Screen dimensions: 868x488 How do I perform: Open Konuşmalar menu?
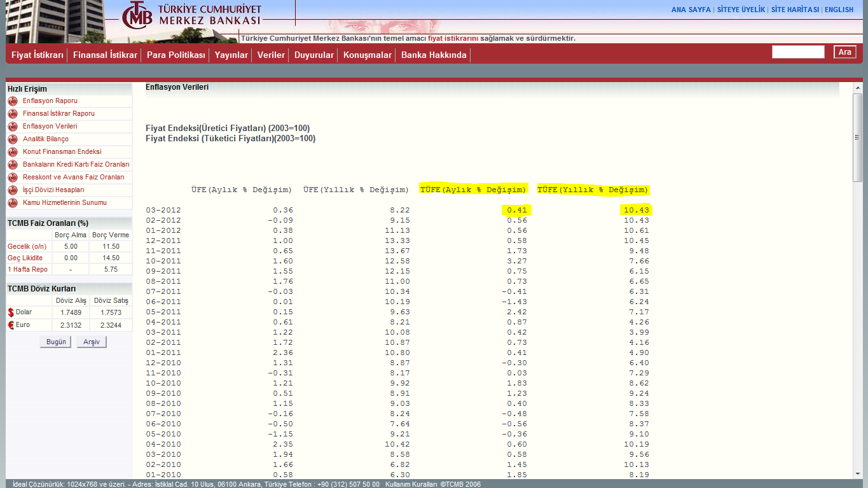[368, 55]
